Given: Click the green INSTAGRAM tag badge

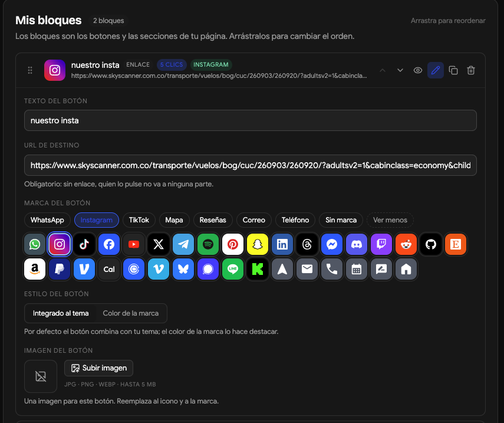Looking at the screenshot, I should (x=211, y=65).
